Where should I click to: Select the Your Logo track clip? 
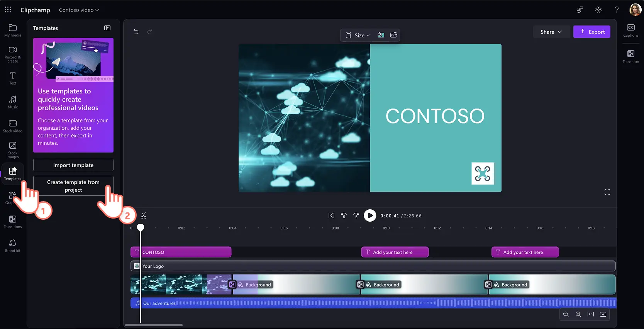[373, 266]
